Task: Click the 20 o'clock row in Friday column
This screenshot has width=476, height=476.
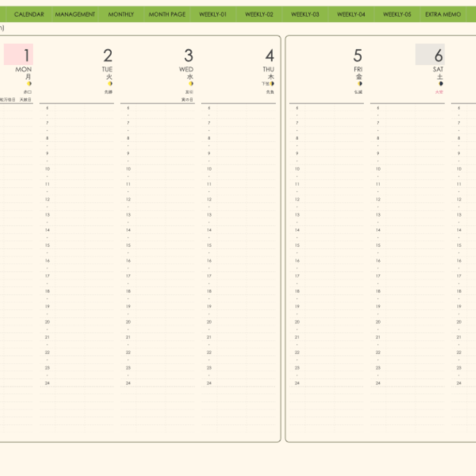Action: pyautogui.click(x=326, y=322)
